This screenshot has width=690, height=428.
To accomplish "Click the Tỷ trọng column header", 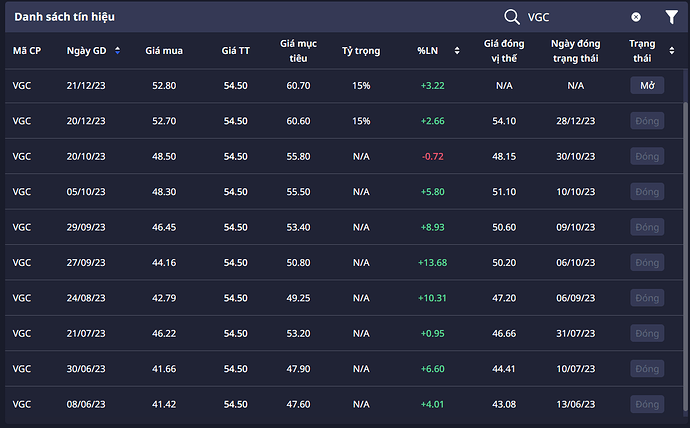I will 361,51.
